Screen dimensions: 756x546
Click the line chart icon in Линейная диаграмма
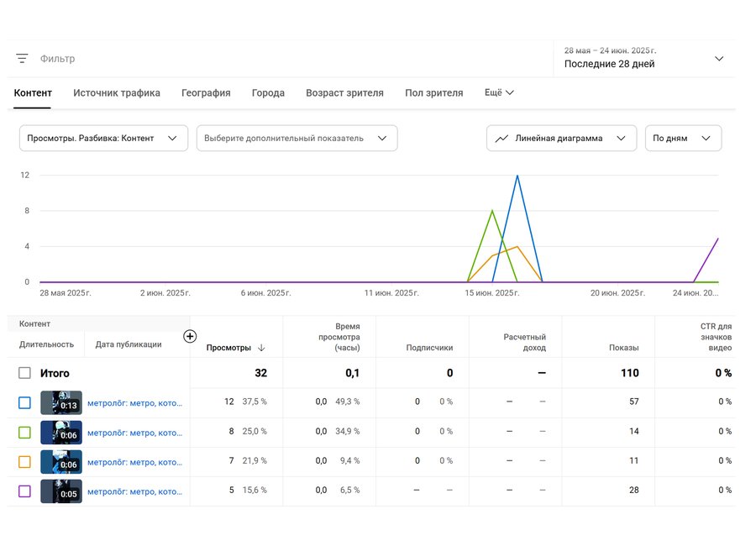coord(501,139)
